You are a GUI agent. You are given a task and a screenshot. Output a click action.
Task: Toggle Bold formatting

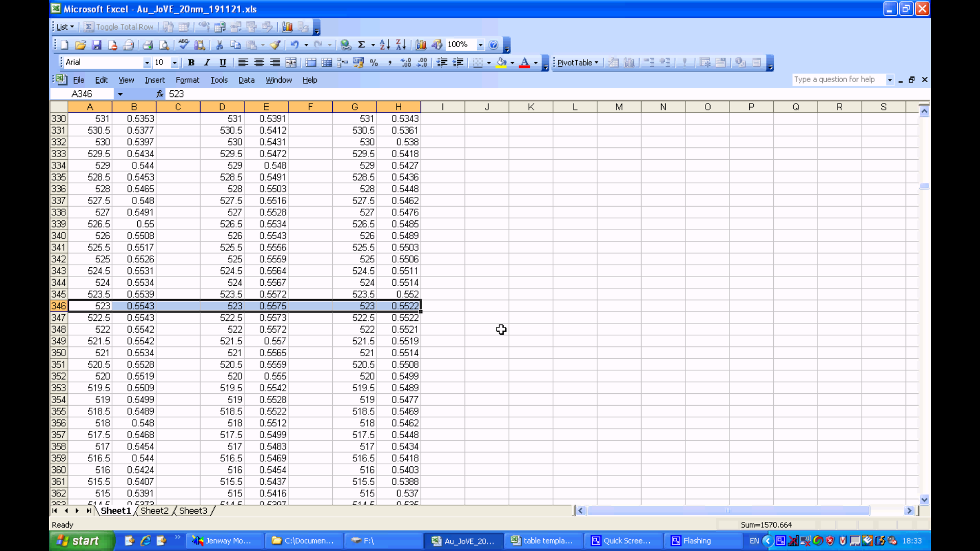191,63
